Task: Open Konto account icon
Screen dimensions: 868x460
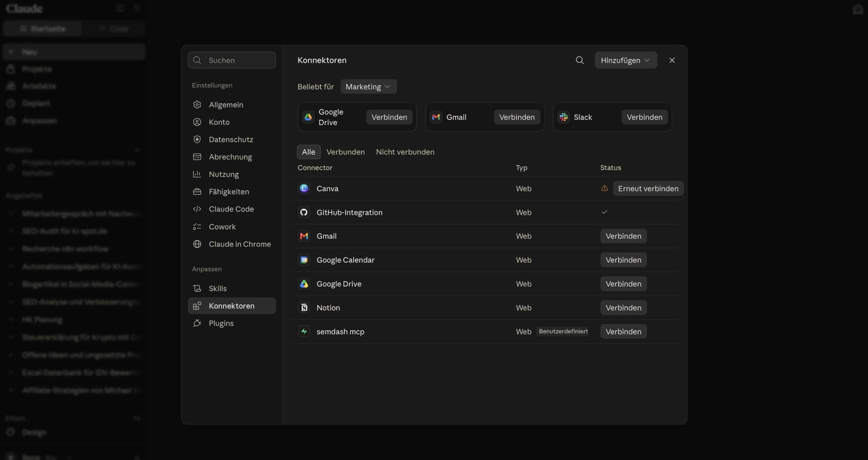Action: (x=197, y=122)
